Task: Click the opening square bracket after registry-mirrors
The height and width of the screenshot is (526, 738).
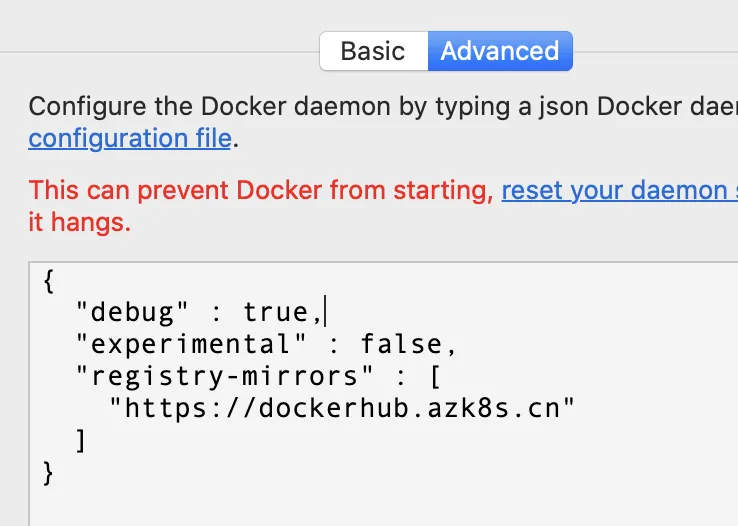Action: (433, 377)
